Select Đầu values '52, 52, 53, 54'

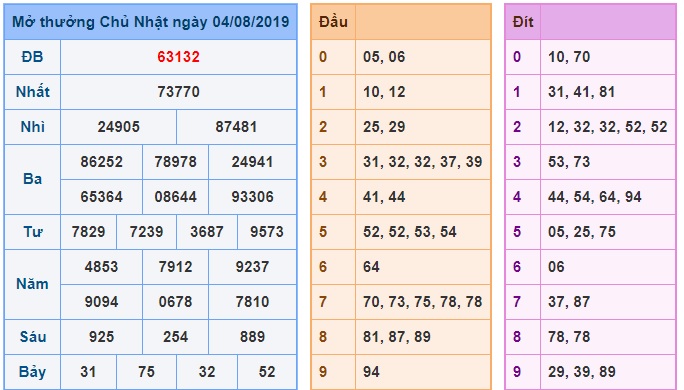[410, 232]
